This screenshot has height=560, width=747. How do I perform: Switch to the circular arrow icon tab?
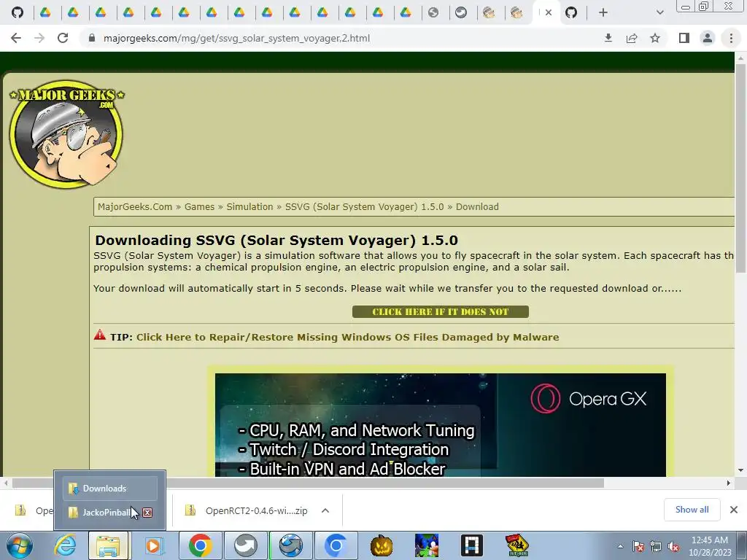tap(461, 12)
